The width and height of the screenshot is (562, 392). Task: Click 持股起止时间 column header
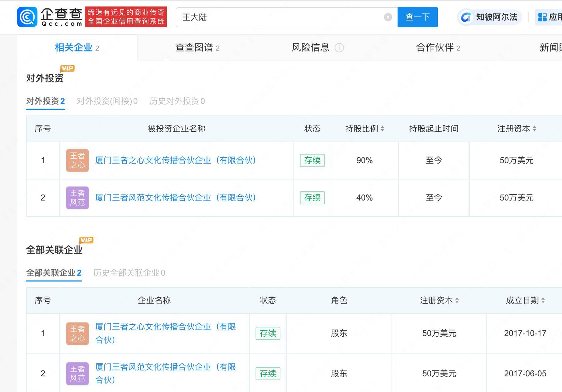click(x=434, y=129)
